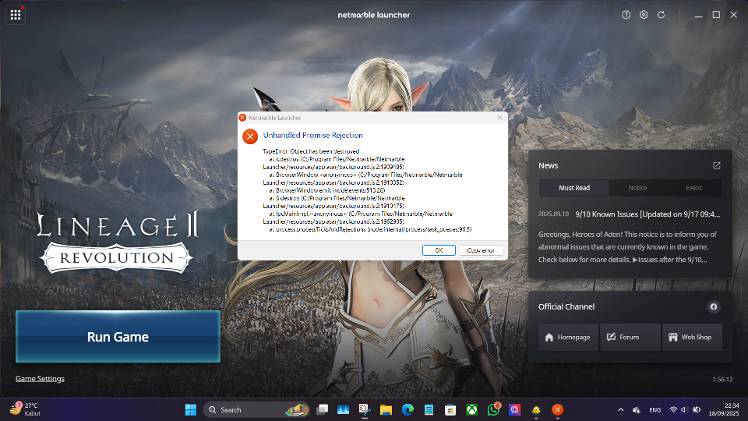
Task: Click the red error icon in dialog
Action: coord(250,136)
